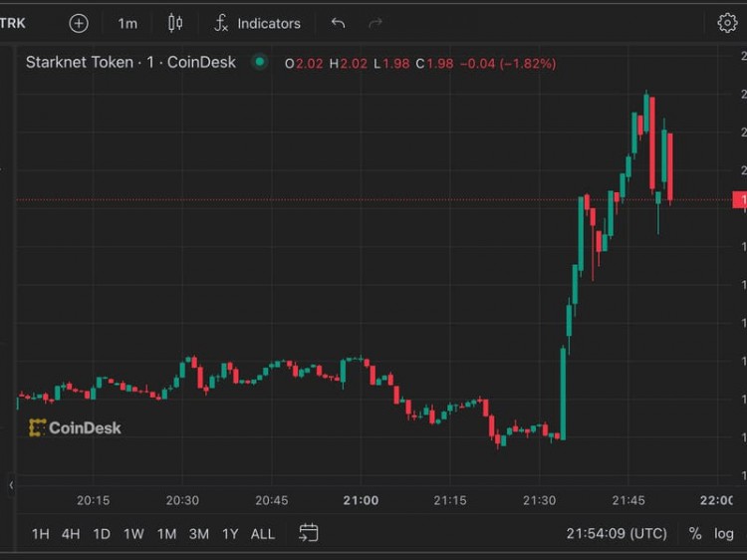This screenshot has height=560, width=747.
Task: Toggle log scale mode
Action: coord(723,534)
